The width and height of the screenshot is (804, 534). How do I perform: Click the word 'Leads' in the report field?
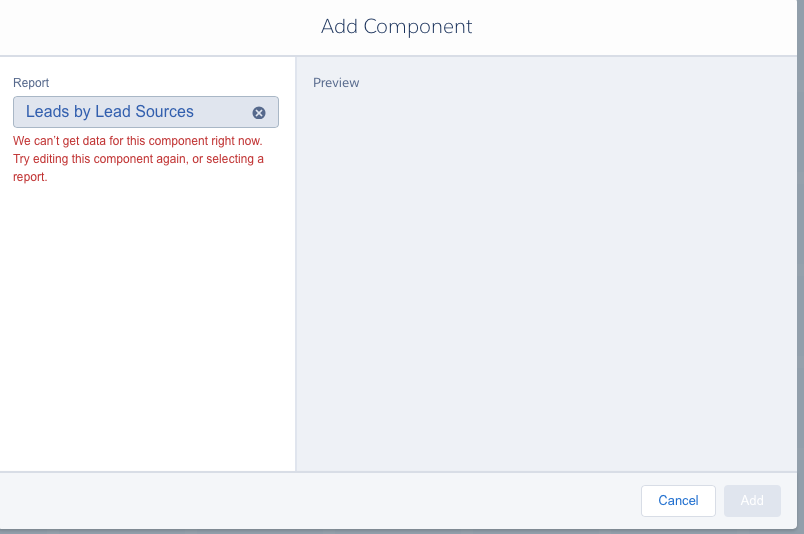coord(47,112)
